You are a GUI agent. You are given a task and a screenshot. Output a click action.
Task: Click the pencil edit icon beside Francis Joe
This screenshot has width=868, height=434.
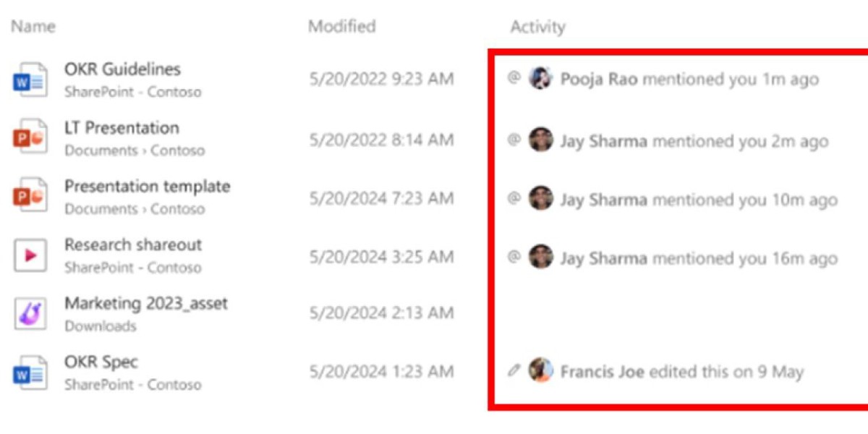(x=514, y=372)
